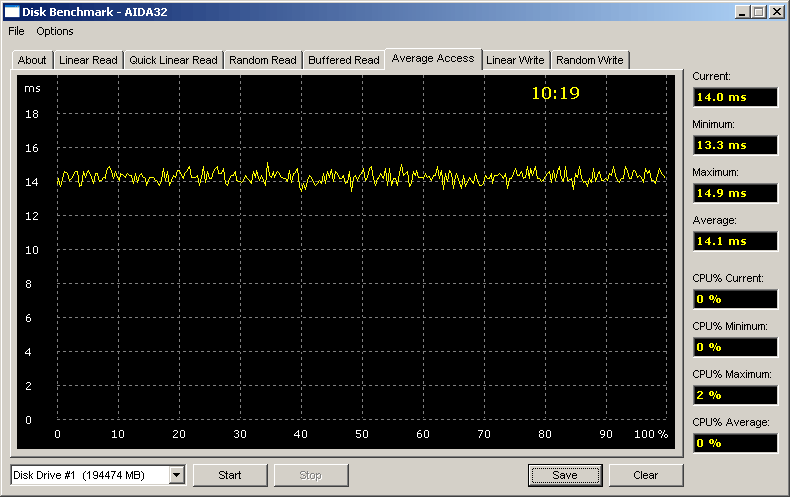This screenshot has height=497, width=790.
Task: Open the Options menu
Action: (54, 31)
